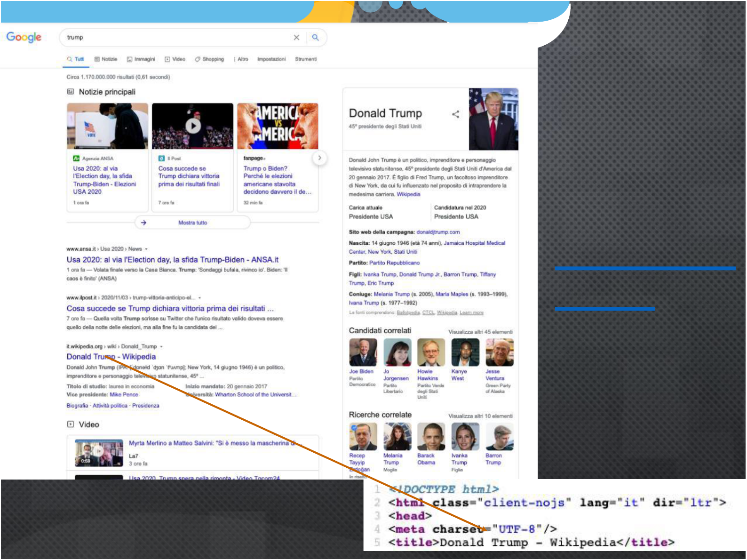Open the Biografia sitelink

pyautogui.click(x=77, y=406)
